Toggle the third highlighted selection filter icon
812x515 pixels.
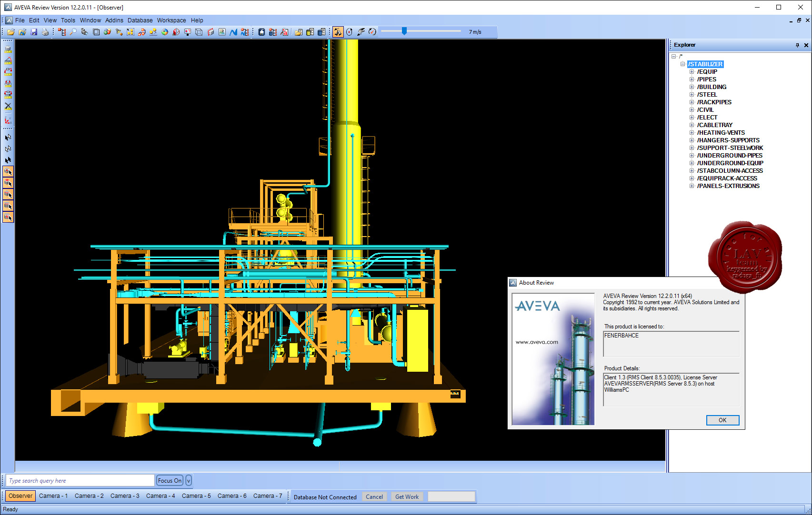click(x=8, y=194)
